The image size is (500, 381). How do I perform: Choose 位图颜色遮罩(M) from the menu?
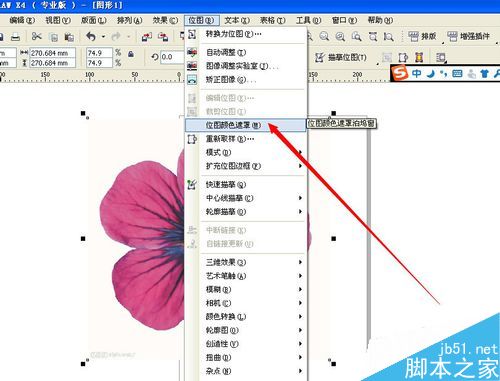[245, 125]
